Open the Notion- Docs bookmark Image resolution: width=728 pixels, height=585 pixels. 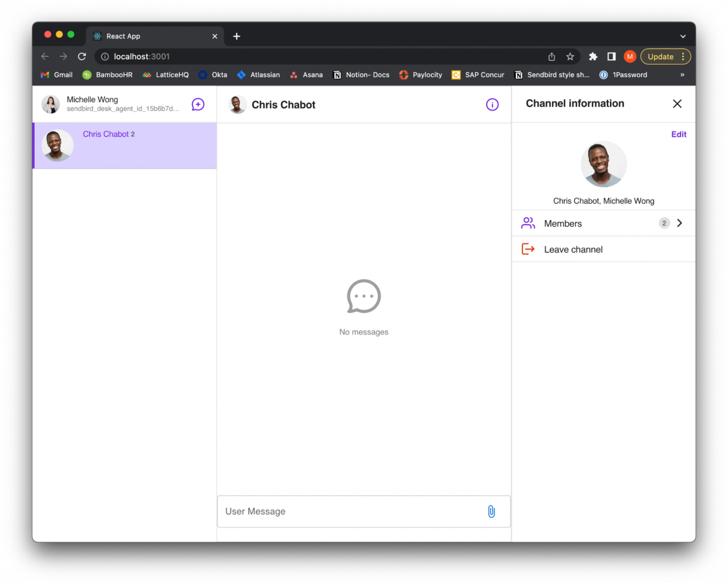pyautogui.click(x=362, y=75)
